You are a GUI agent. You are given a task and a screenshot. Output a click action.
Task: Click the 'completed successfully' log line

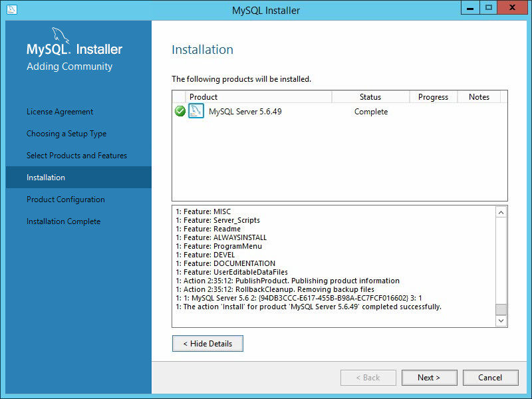(309, 307)
